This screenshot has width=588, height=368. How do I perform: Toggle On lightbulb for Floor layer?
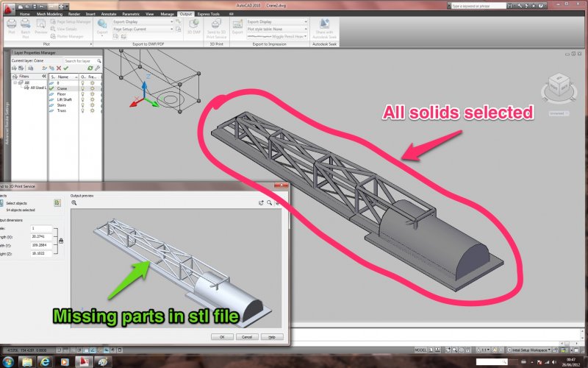click(83, 94)
